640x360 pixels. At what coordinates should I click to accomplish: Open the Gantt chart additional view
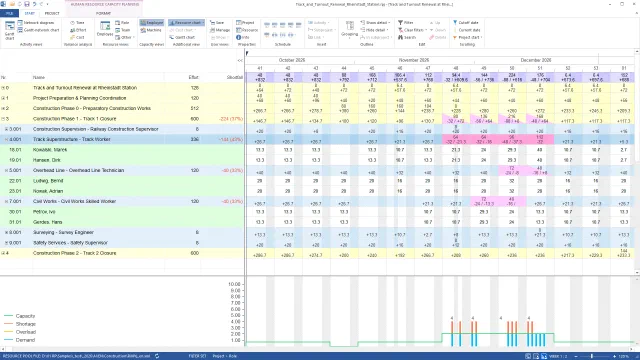182,38
